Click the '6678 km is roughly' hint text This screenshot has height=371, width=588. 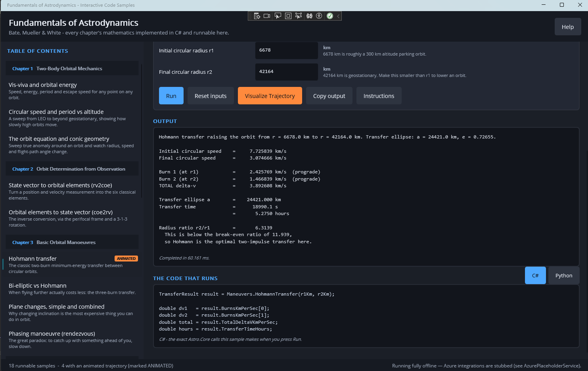(375, 54)
